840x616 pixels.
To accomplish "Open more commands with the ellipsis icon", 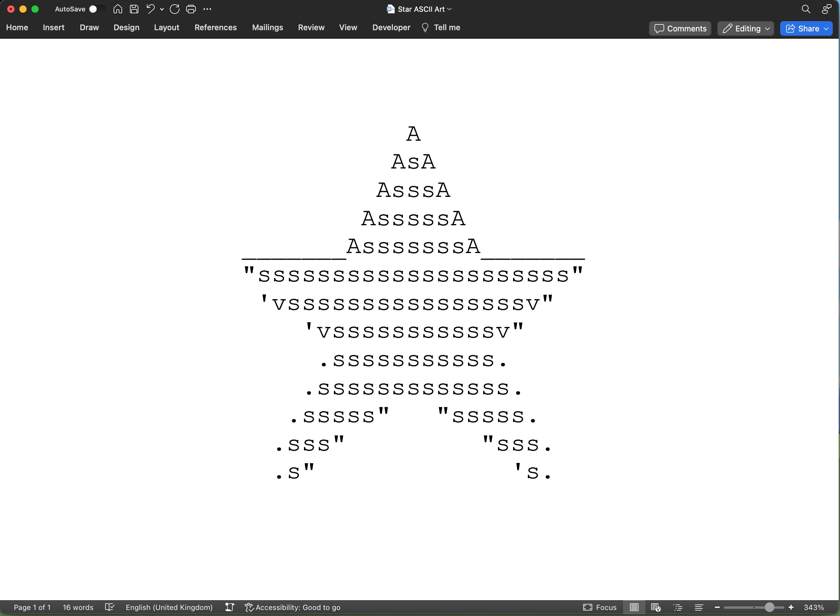I will click(x=207, y=9).
